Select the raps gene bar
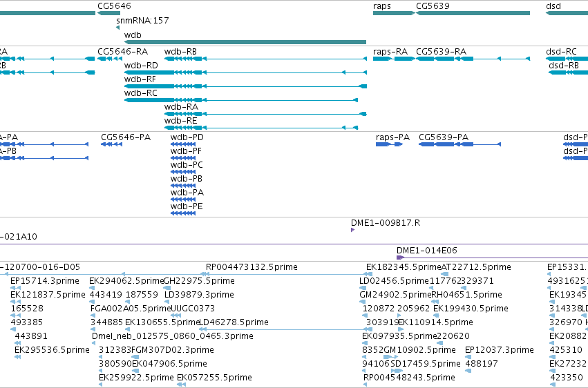Image resolution: width=588 pixels, height=388 pixels. [394, 13]
